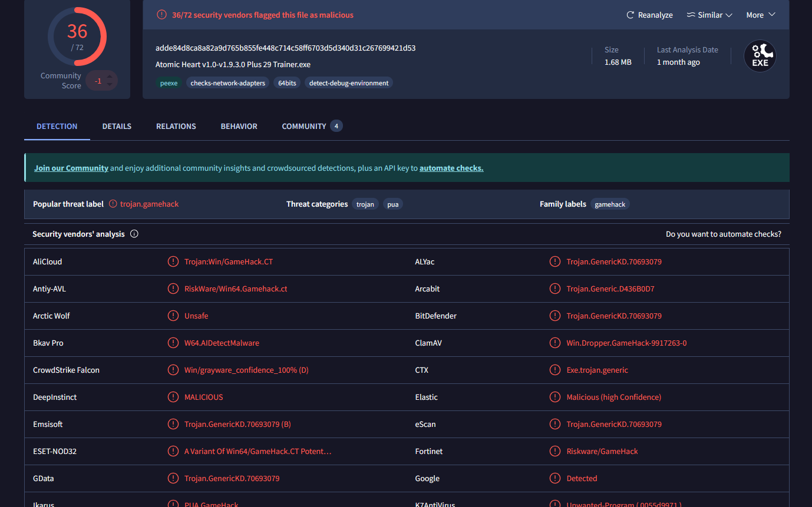Follow the Join our Community link

(x=71, y=168)
